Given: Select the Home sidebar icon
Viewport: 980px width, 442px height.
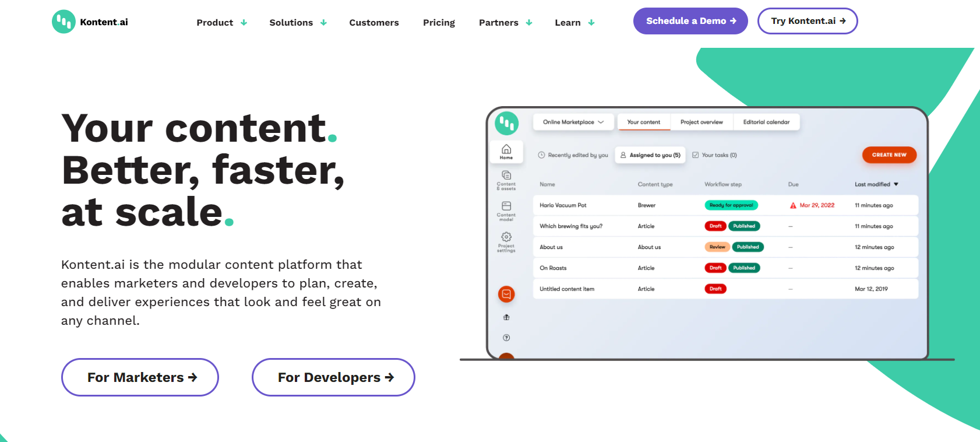Looking at the screenshot, I should [506, 152].
